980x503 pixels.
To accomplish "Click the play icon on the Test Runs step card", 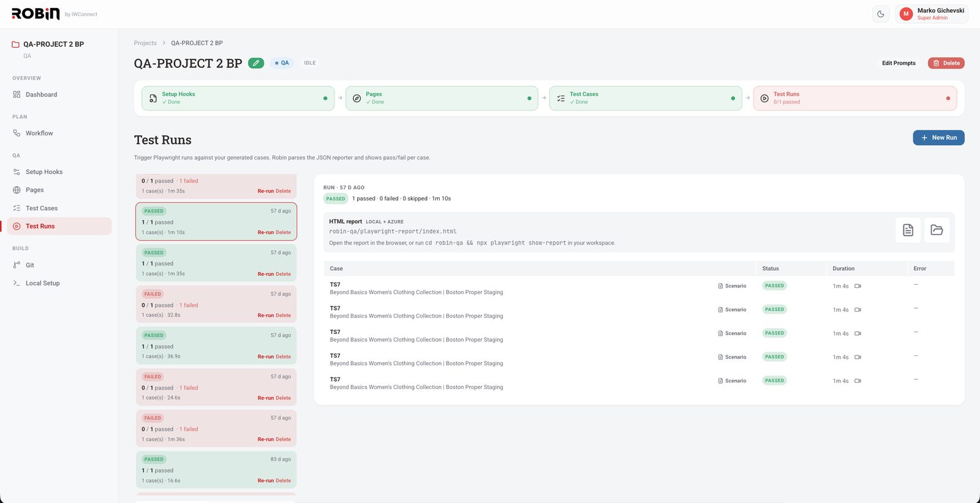I will click(764, 98).
